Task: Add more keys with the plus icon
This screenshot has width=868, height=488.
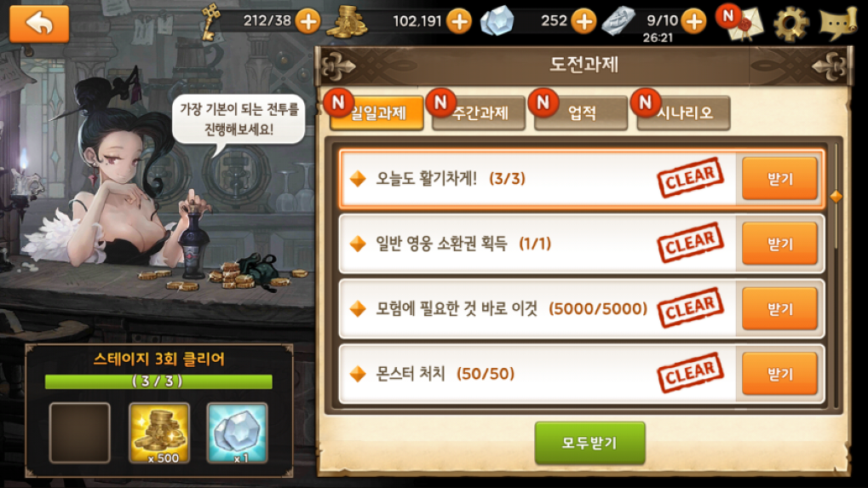Action: 308,21
